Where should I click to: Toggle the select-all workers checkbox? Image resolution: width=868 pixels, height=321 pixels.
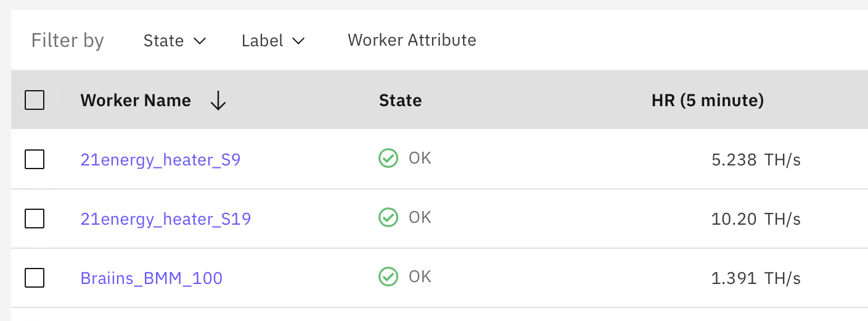tap(35, 100)
